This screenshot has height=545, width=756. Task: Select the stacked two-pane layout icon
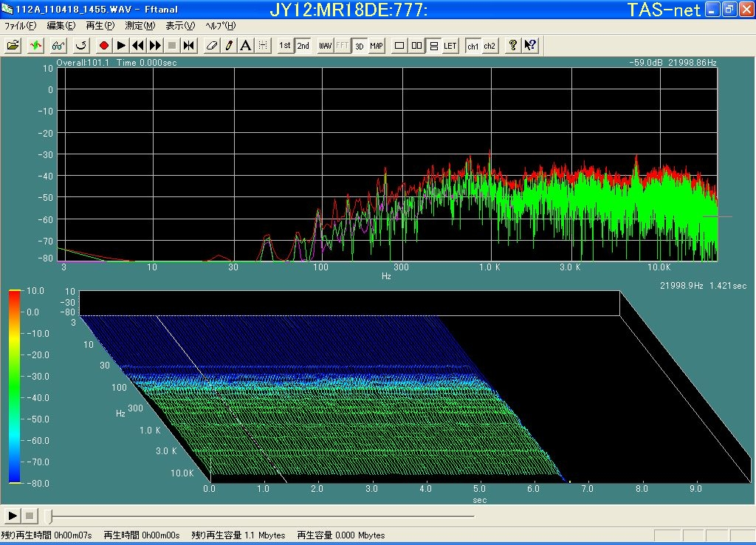click(433, 45)
